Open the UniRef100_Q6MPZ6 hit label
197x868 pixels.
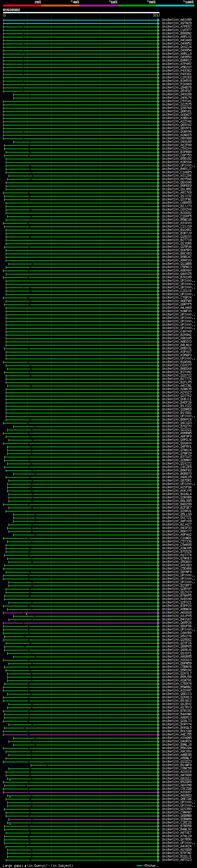click(177, 623)
